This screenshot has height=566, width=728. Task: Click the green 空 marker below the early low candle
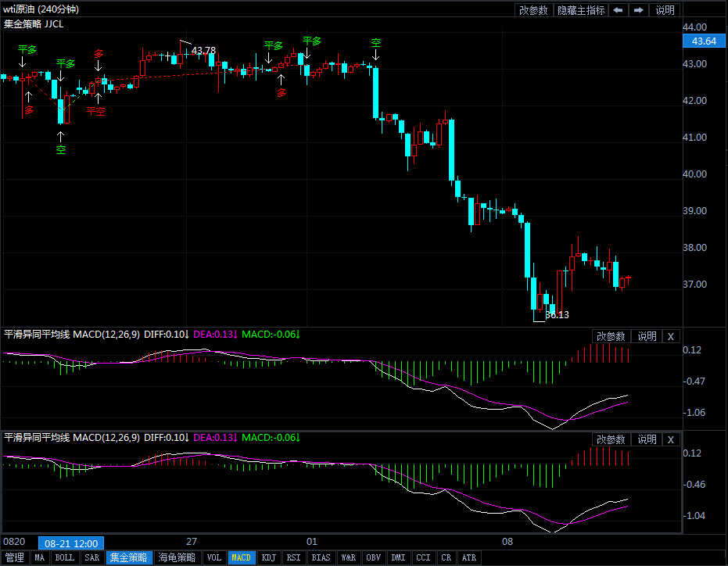pos(61,149)
